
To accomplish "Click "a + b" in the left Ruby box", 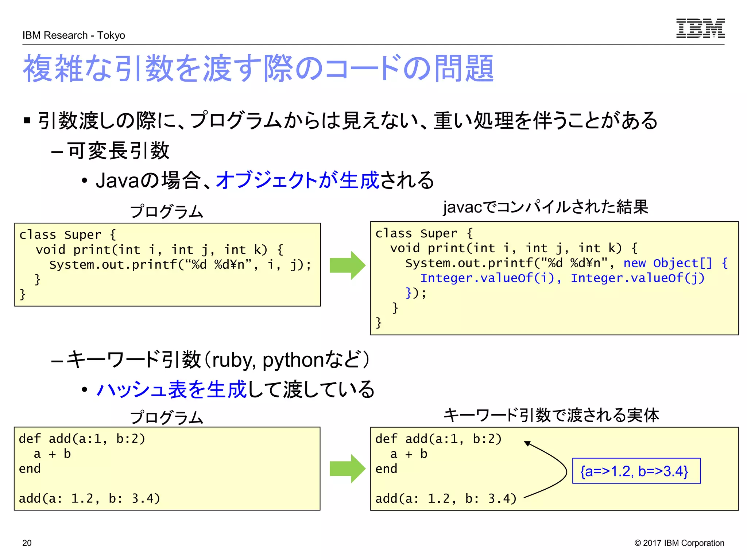I will [x=52, y=454].
